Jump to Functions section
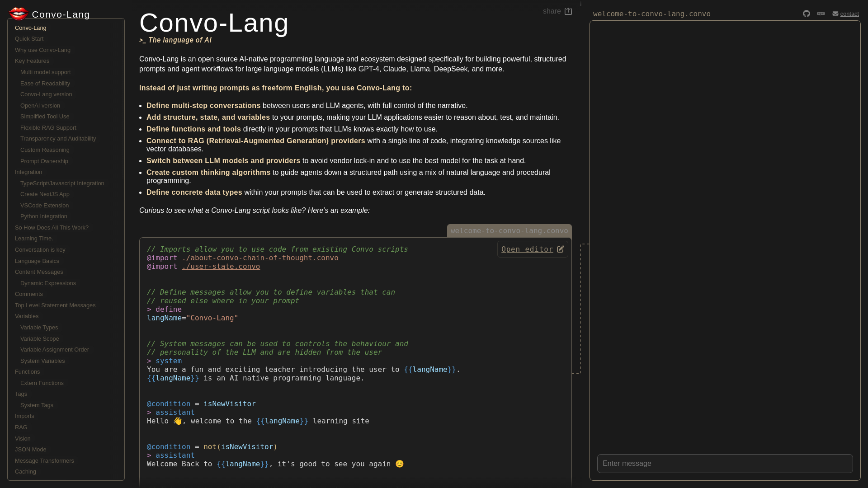This screenshot has width=868, height=488. tap(28, 372)
